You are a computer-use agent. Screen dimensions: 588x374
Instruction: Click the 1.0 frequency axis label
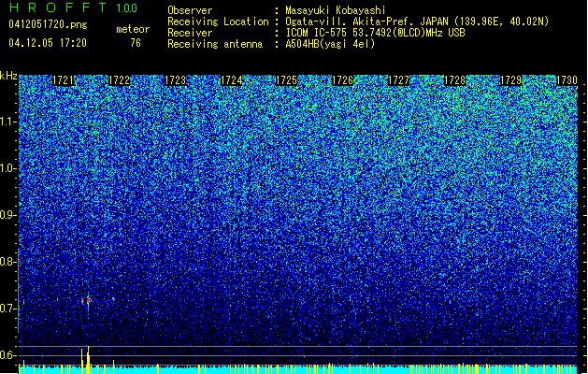tap(7, 168)
